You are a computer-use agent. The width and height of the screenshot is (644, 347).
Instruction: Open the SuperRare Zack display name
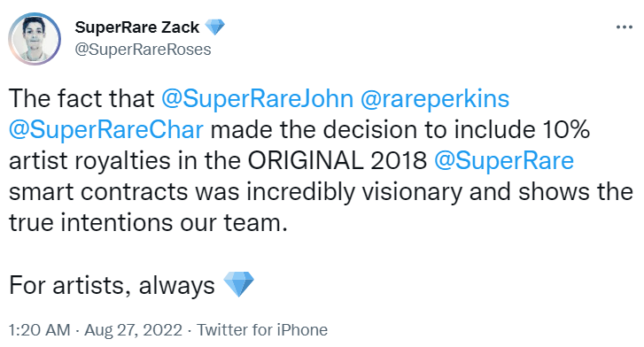coord(136,27)
